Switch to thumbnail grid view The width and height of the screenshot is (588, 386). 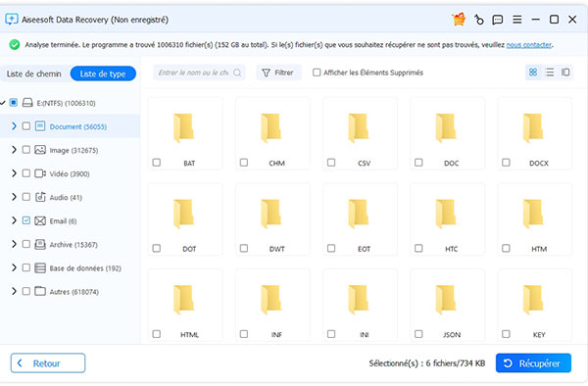pyautogui.click(x=533, y=72)
